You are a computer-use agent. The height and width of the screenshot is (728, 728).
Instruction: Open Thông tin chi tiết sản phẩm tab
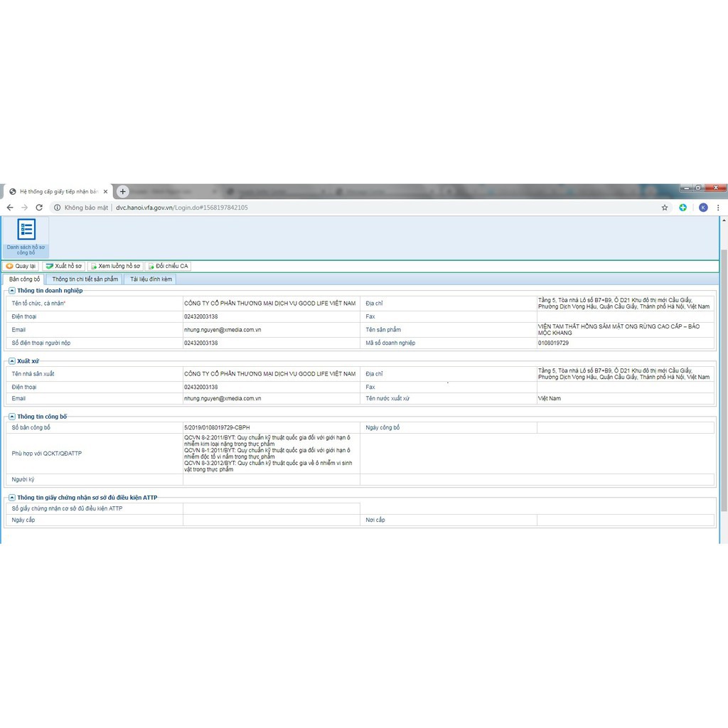(85, 279)
